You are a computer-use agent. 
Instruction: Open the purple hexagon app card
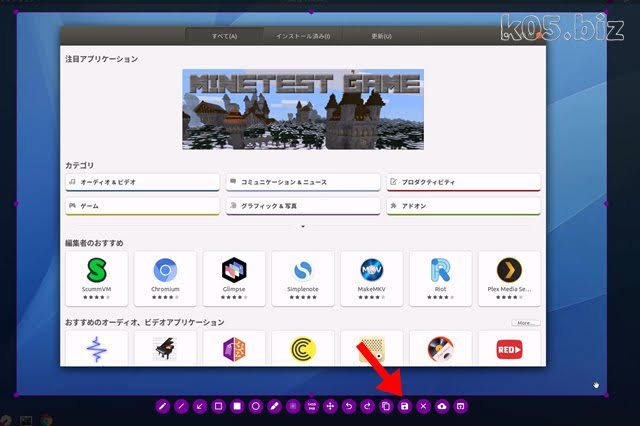click(234, 348)
